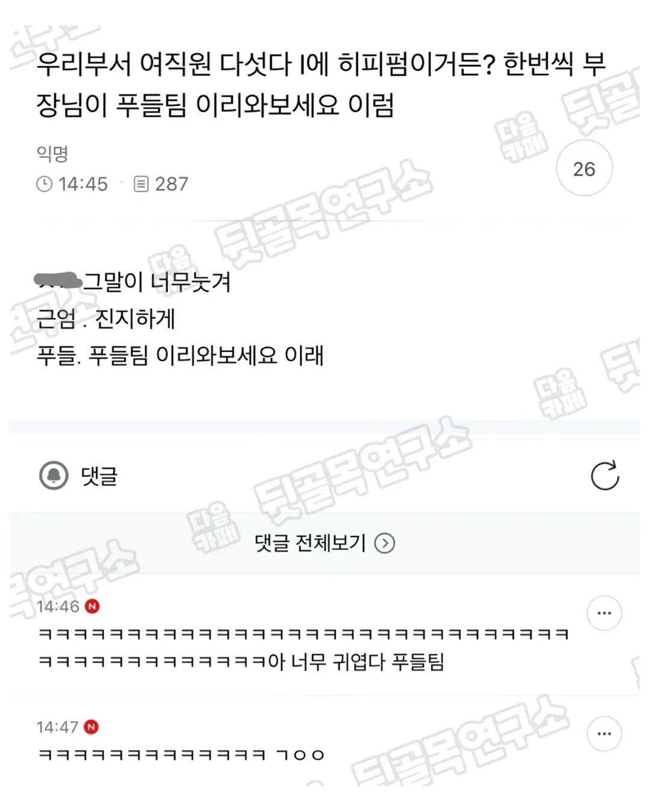Click the red N badge beside 14:46
The image size is (650, 812).
92,606
